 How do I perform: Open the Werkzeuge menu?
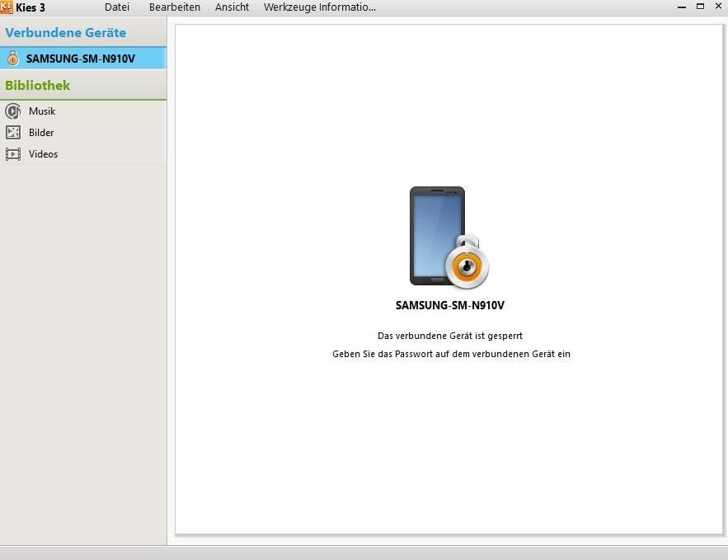(x=289, y=7)
